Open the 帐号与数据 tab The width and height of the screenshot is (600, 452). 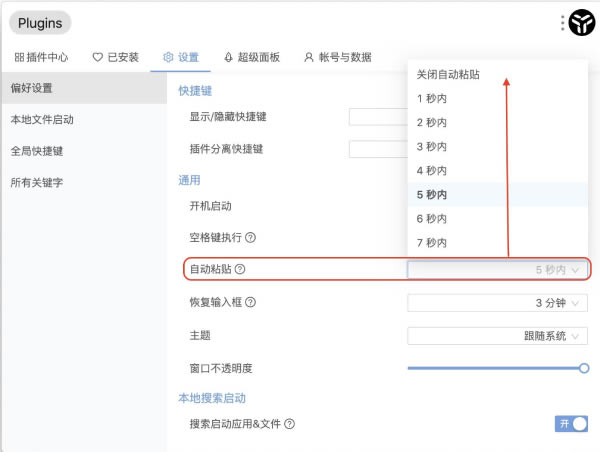coord(337,57)
